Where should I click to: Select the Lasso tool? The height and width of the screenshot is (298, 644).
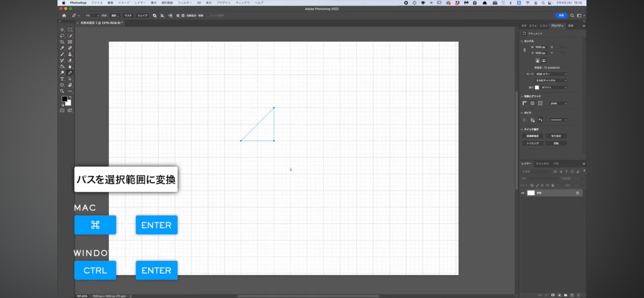pyautogui.click(x=62, y=36)
